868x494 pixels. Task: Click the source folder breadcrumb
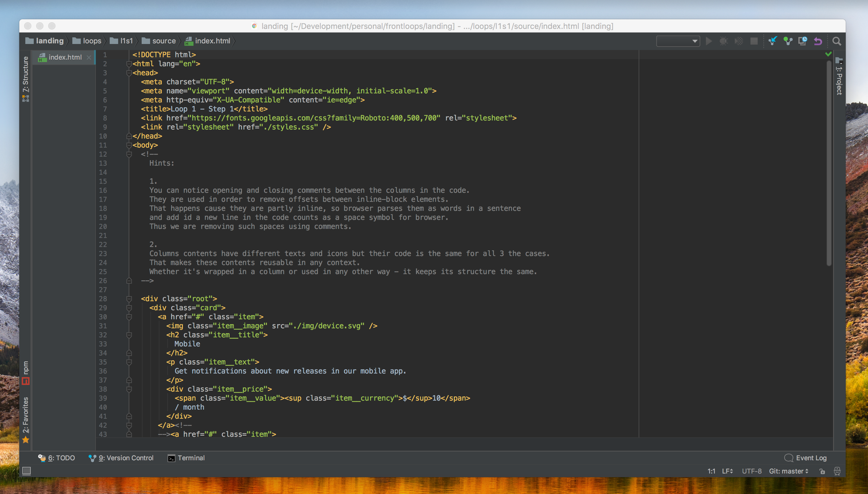[x=159, y=41]
